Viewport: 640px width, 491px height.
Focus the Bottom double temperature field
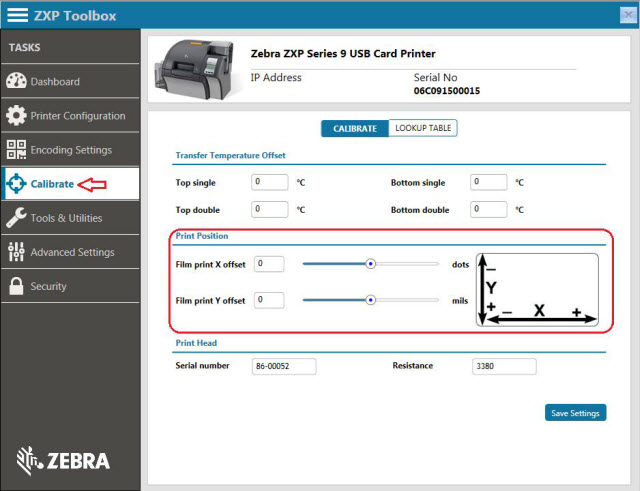489,209
